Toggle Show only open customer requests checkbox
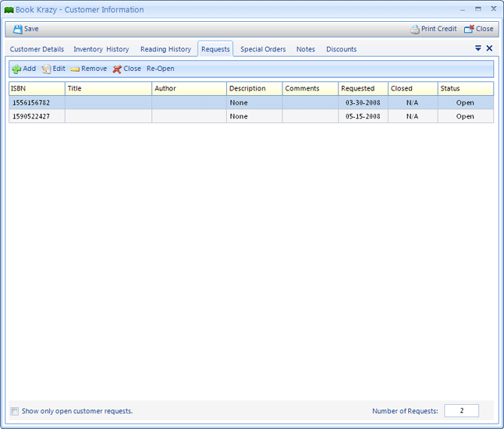This screenshot has height=429, width=504. tap(15, 411)
